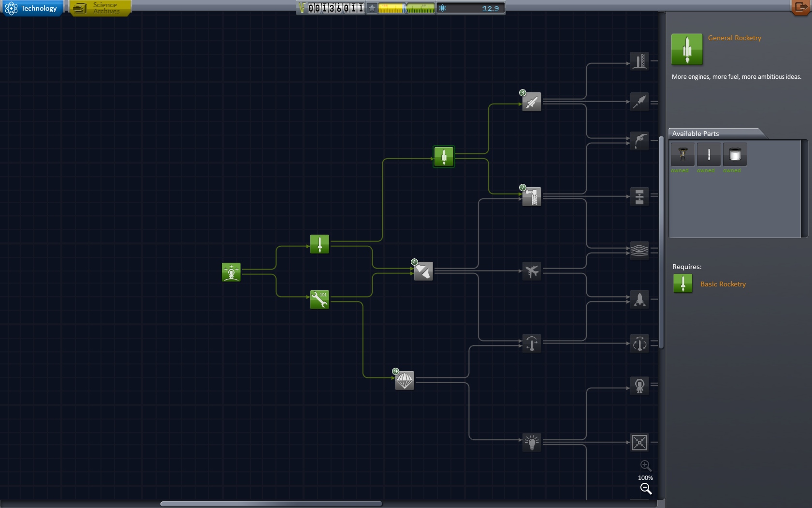This screenshot has height=508, width=812.
Task: Follow the Basic Rocketry requirement link
Action: 723,284
